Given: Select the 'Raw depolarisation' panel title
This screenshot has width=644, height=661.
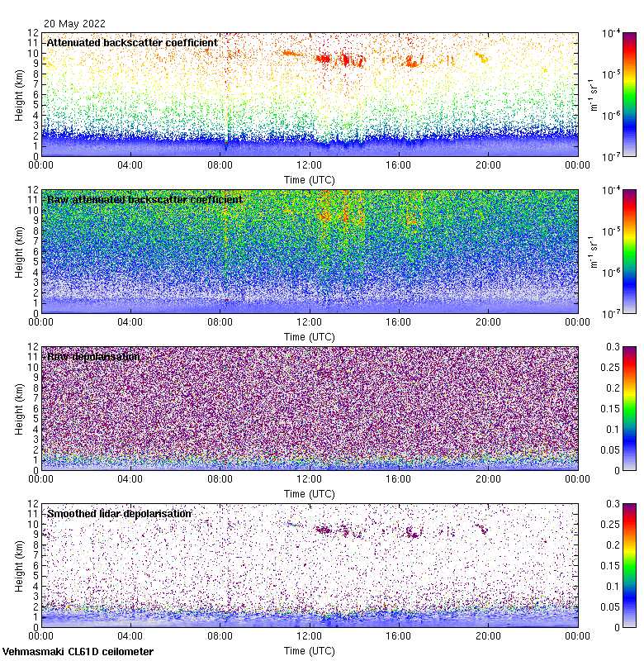Looking at the screenshot, I should click(93, 356).
